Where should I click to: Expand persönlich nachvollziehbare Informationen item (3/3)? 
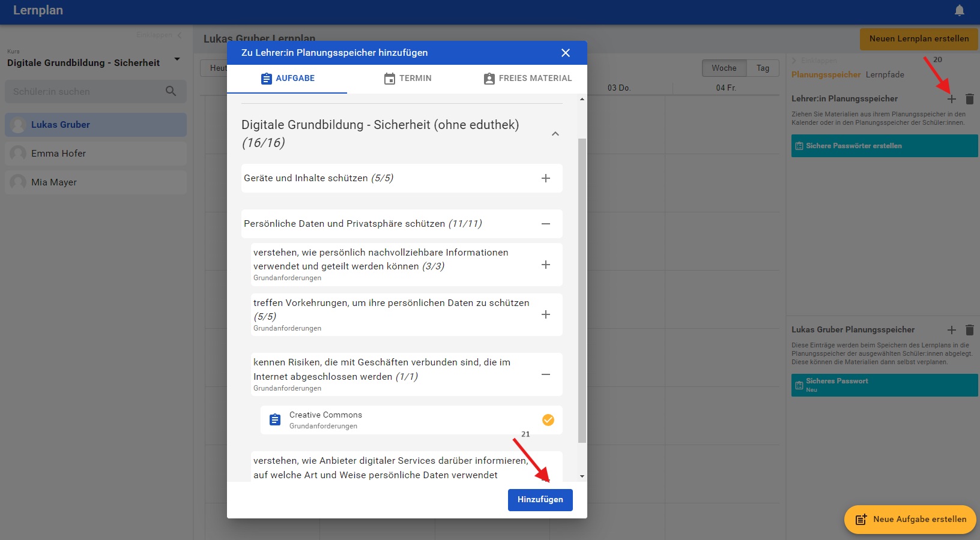[546, 265]
